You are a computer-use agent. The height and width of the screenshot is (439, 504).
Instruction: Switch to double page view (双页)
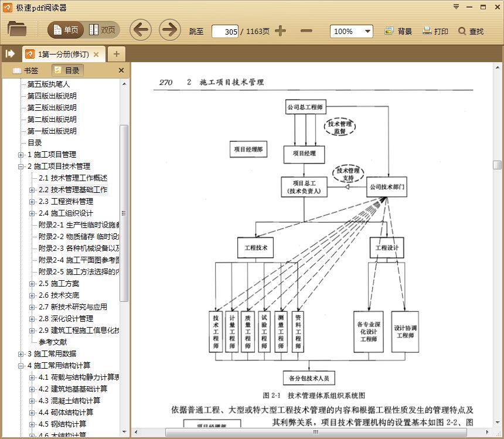pyautogui.click(x=102, y=30)
